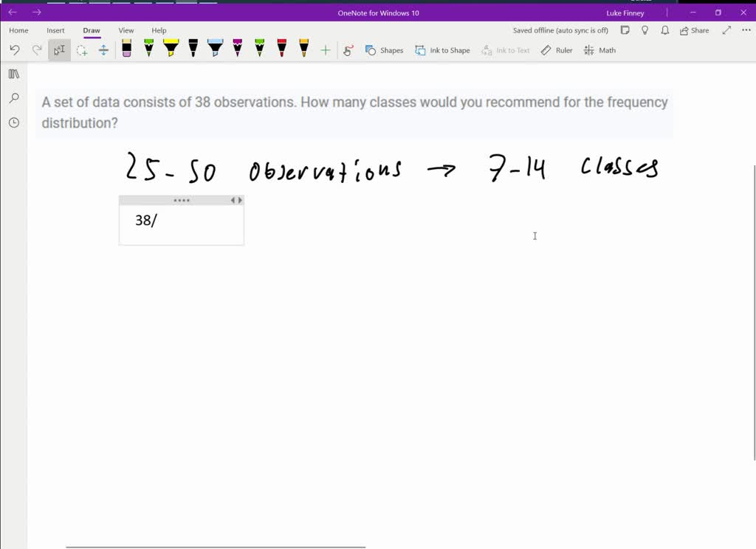Open the Shapes gallery
Viewport: 756px width, 549px height.
click(384, 50)
